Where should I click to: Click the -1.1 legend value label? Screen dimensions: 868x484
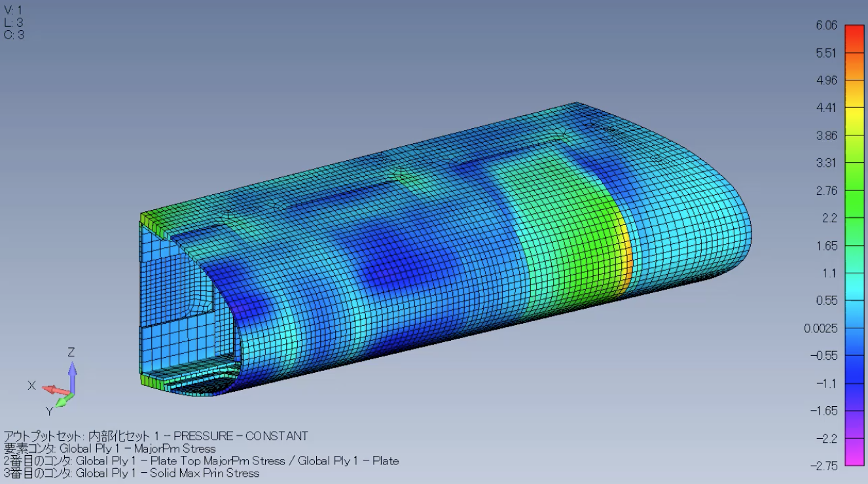[x=826, y=383]
